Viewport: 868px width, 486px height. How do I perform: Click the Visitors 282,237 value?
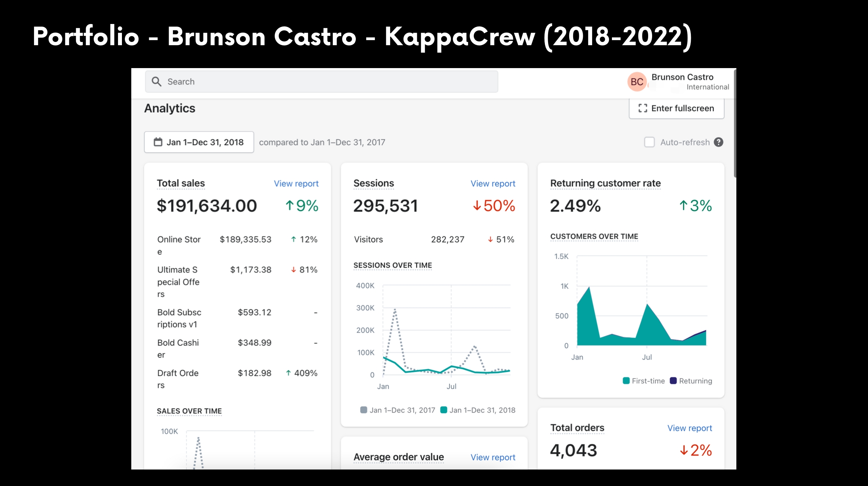(448, 239)
